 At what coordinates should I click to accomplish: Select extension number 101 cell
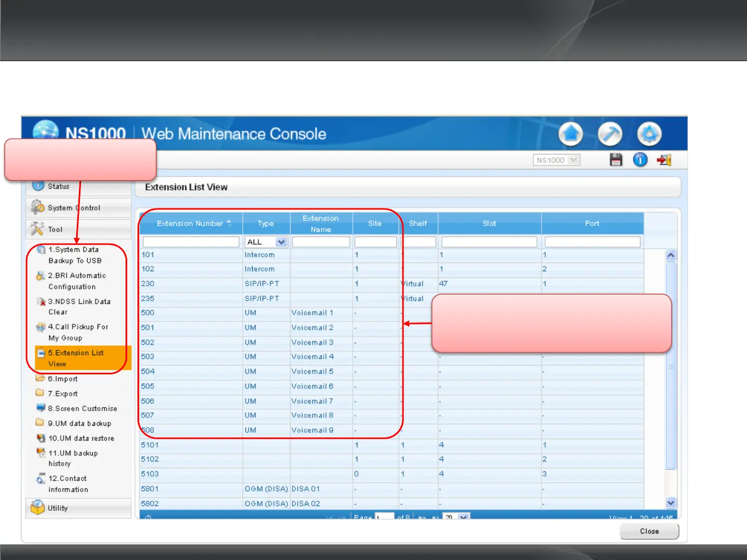click(x=191, y=255)
